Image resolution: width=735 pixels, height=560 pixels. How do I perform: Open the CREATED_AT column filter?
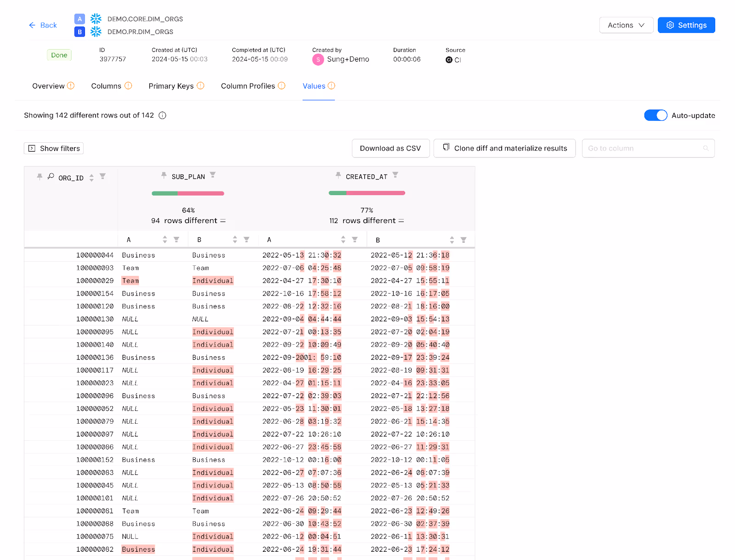(396, 175)
